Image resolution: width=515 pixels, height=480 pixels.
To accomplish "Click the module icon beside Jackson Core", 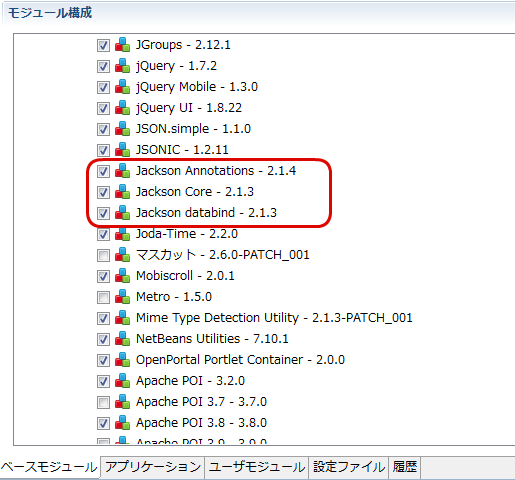I will [x=122, y=192].
